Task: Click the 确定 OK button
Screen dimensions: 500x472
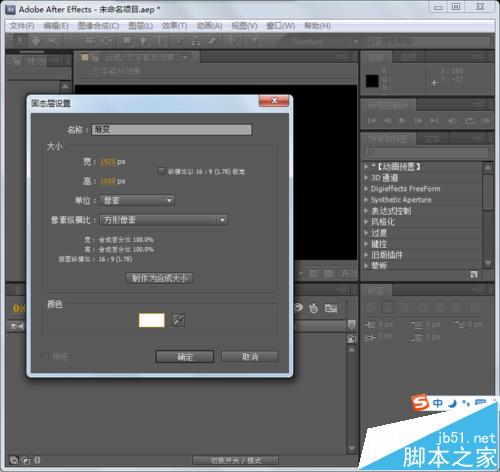Action: click(185, 357)
